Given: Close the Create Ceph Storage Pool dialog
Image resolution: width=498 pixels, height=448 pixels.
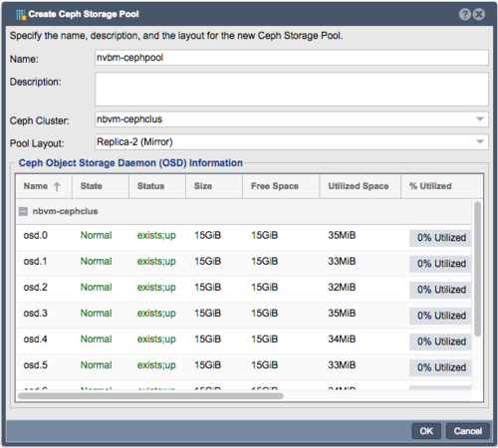Looking at the screenshot, I should 479,14.
